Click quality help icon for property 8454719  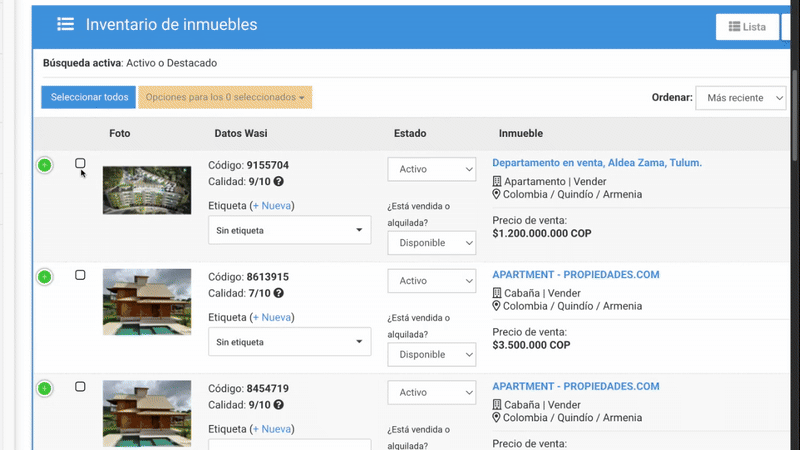coord(278,406)
